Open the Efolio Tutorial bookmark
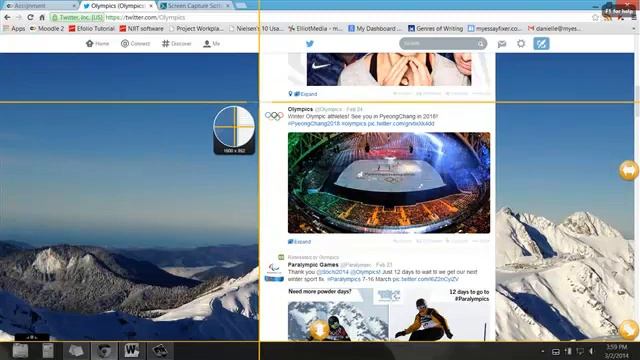640x360 pixels. (x=91, y=29)
